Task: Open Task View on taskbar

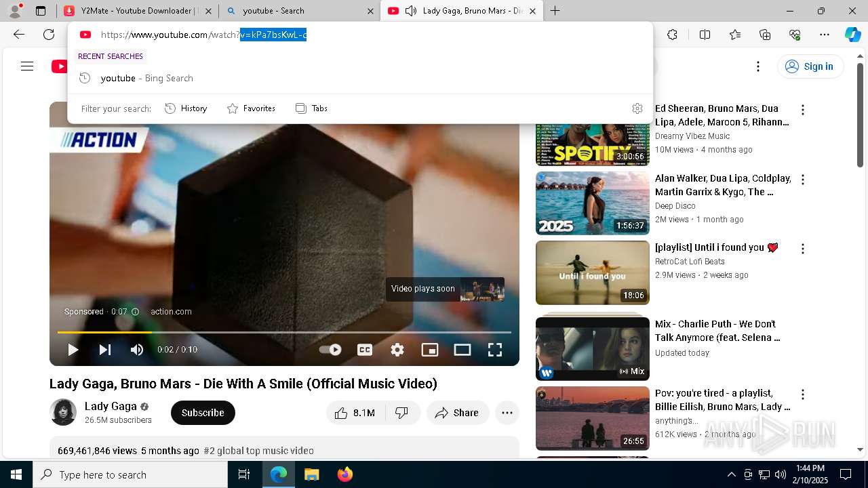Action: [x=244, y=474]
